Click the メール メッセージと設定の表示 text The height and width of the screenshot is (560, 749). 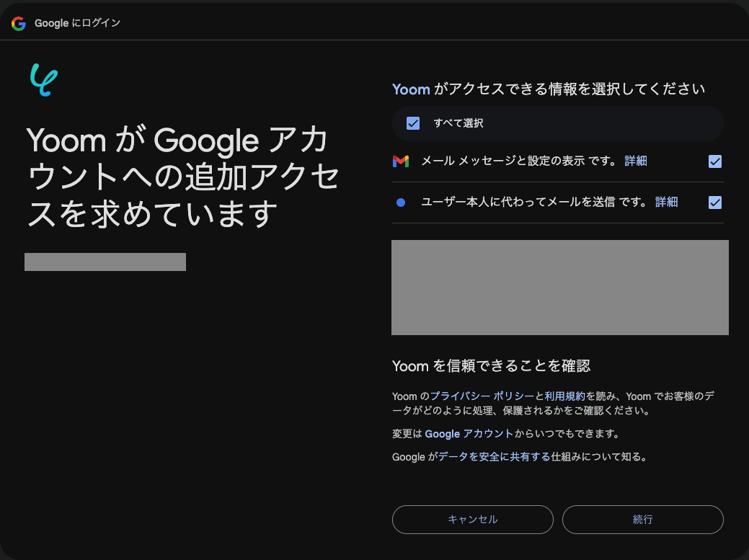point(503,161)
